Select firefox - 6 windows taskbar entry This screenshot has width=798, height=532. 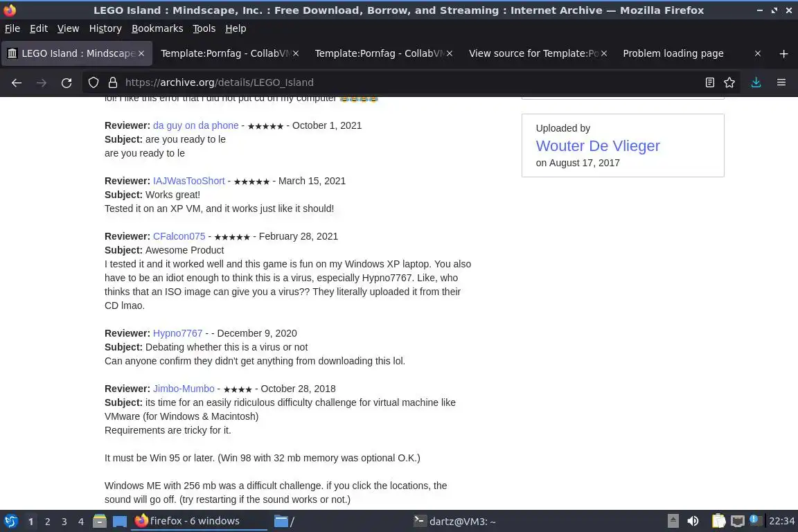199,521
